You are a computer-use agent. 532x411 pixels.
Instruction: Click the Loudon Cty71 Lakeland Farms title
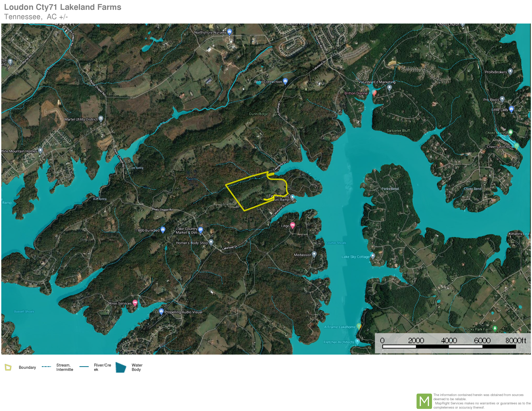(x=63, y=7)
